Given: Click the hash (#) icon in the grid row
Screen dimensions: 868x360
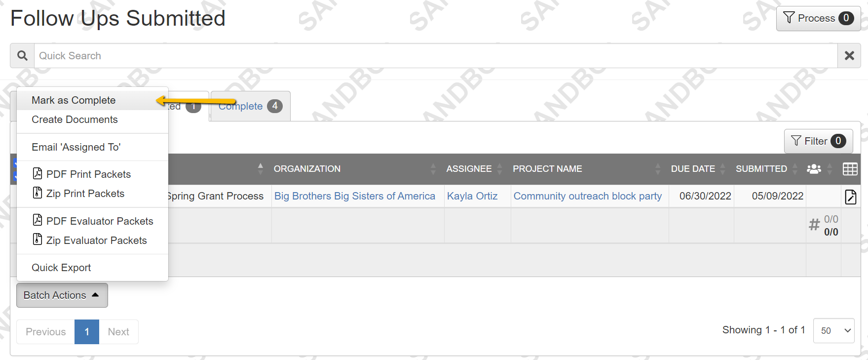Looking at the screenshot, I should 815,224.
